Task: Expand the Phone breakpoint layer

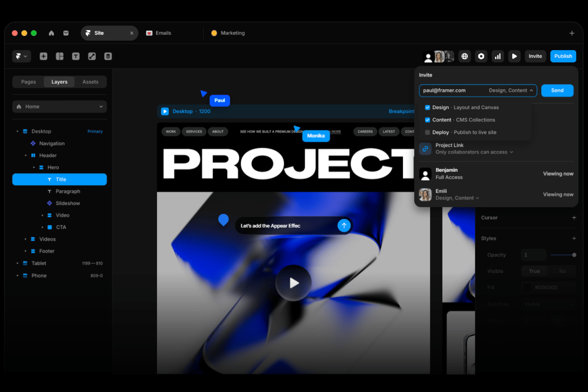Action: (x=17, y=276)
